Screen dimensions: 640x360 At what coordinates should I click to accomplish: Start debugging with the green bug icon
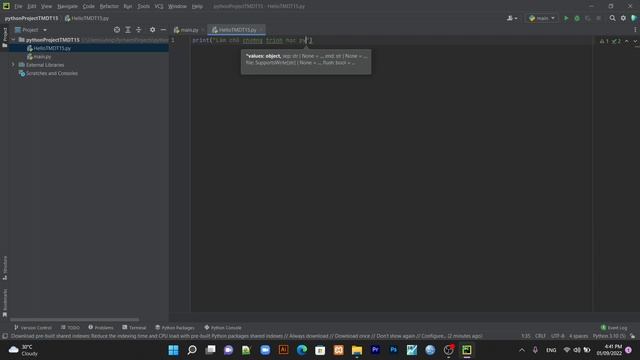tap(577, 18)
